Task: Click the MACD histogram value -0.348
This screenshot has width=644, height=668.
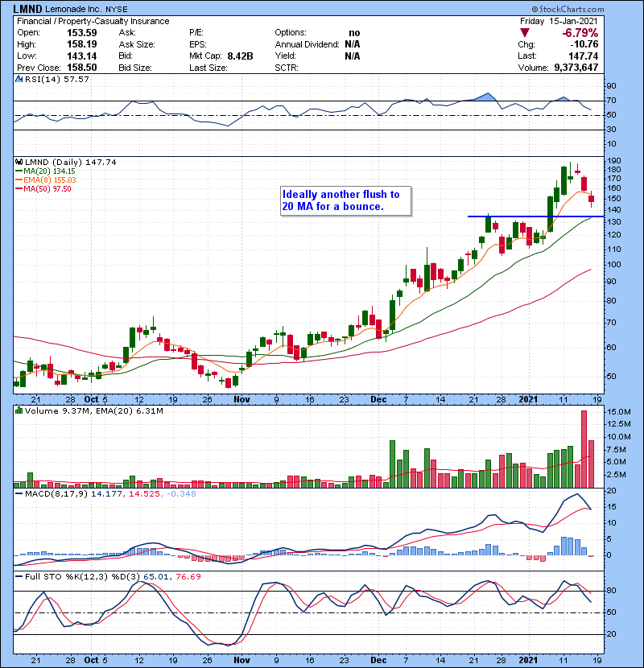Action: pyautogui.click(x=182, y=494)
